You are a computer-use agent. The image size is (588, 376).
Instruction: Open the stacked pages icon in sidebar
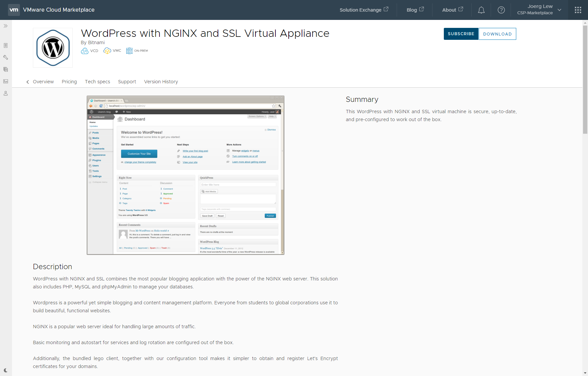[6, 69]
